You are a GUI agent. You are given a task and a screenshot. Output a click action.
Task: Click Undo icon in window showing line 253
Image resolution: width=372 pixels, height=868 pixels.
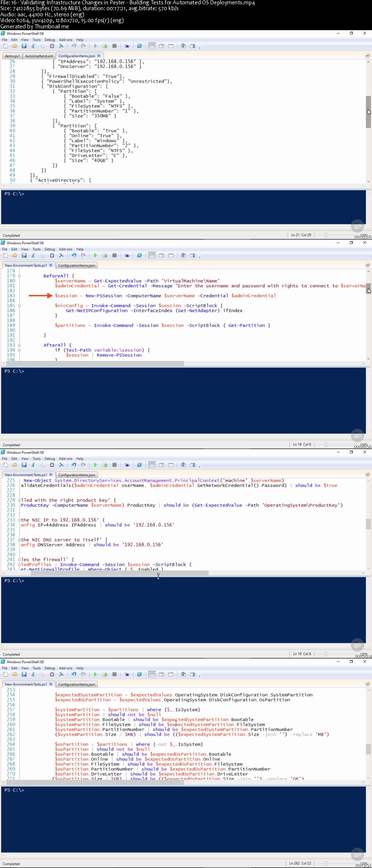74,675
